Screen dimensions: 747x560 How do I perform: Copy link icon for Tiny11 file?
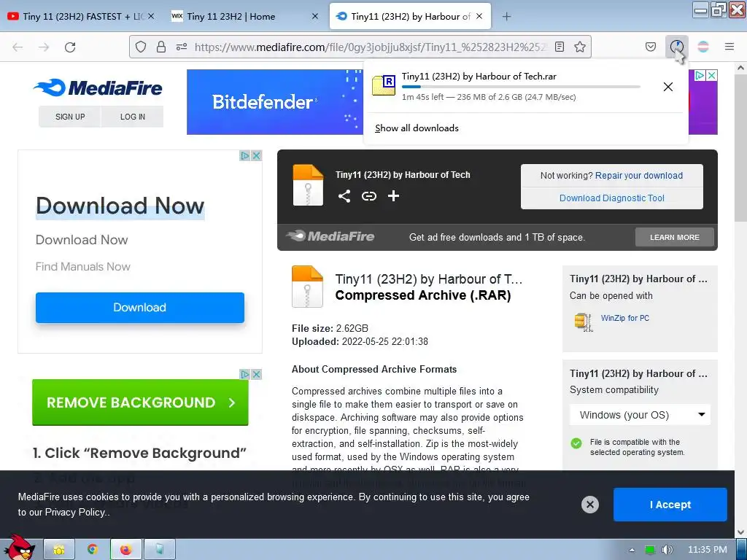click(368, 195)
